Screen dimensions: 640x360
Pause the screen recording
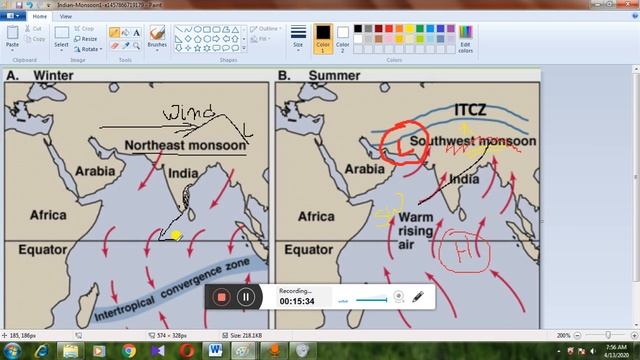(245, 297)
